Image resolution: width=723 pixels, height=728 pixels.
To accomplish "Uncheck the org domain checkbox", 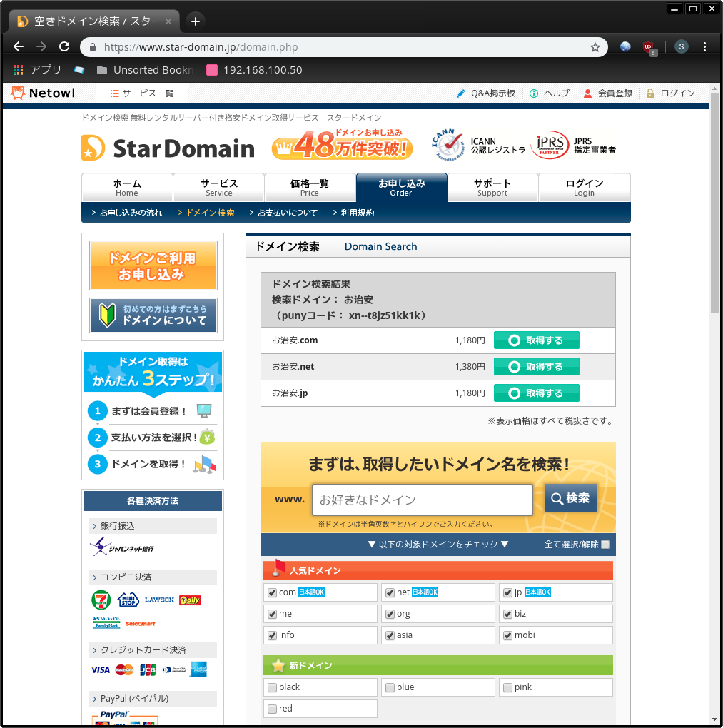I will coord(390,615).
